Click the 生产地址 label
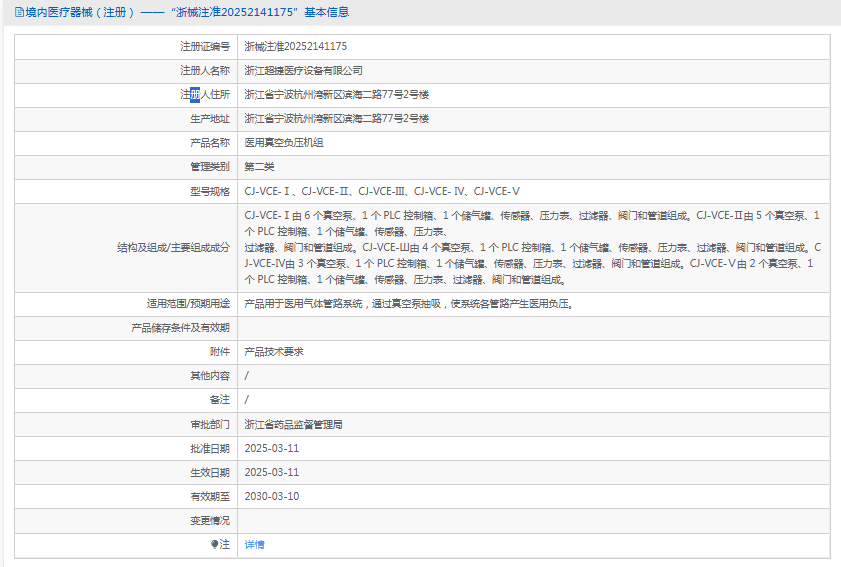The height and width of the screenshot is (567, 841). [x=210, y=119]
